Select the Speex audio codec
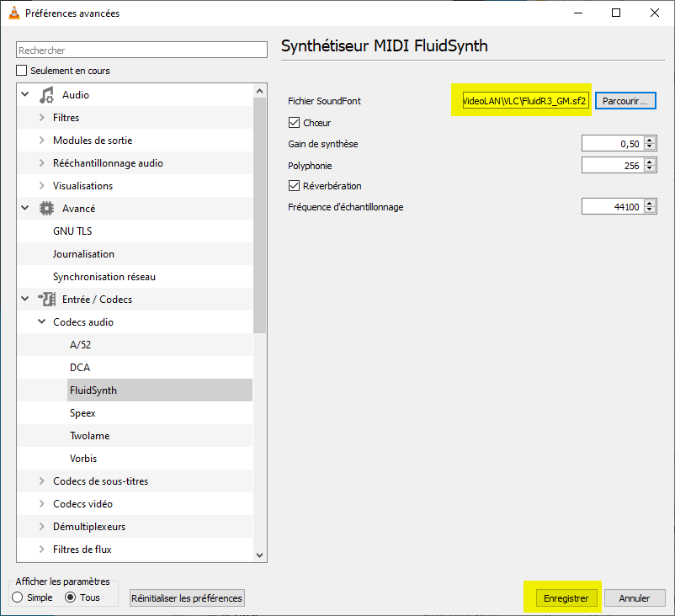Screen dimensions: 675x616 pos(82,413)
